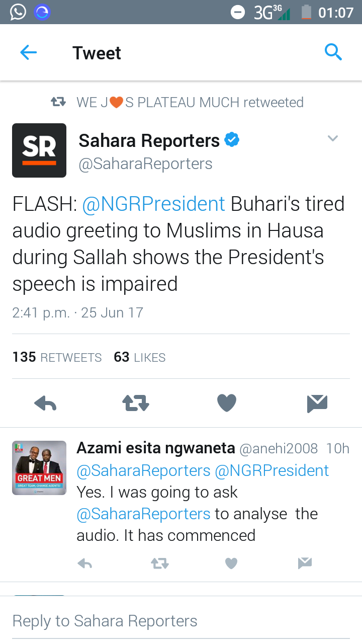Like the Sahara Reporters tweet

pos(227,403)
